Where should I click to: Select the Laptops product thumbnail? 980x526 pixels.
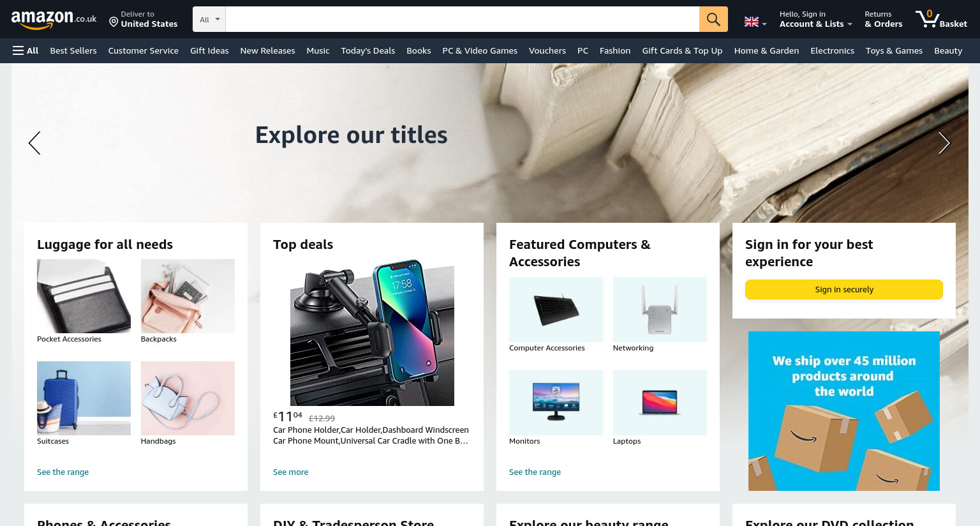click(660, 403)
